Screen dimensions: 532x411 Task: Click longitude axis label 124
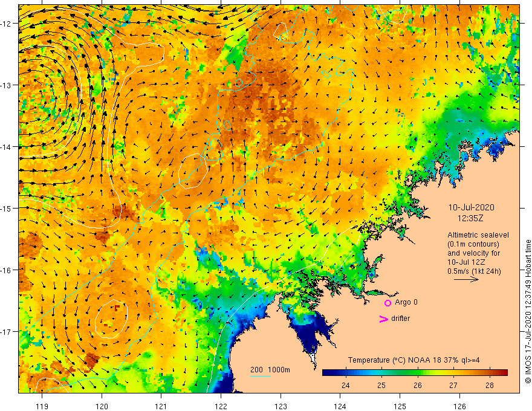click(x=340, y=407)
